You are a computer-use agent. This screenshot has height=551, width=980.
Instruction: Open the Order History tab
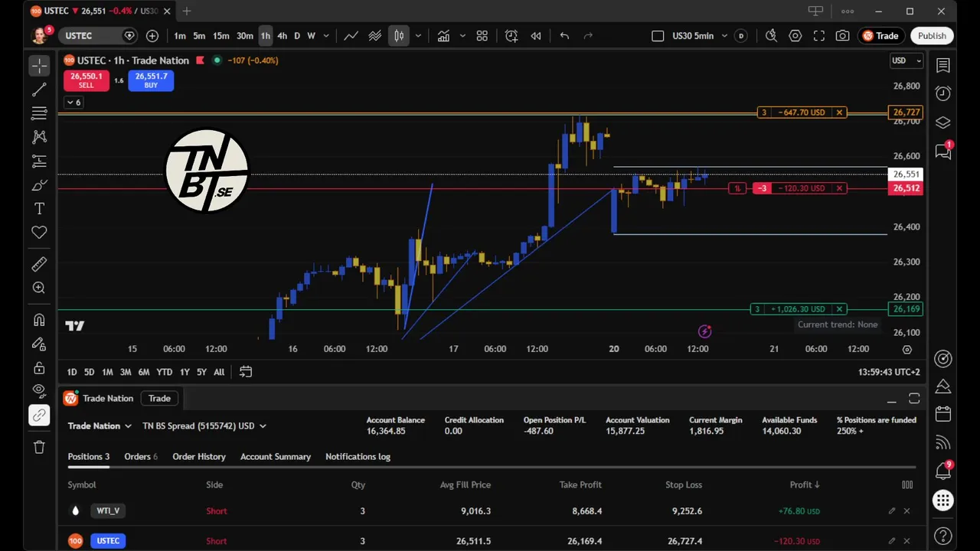pyautogui.click(x=199, y=457)
